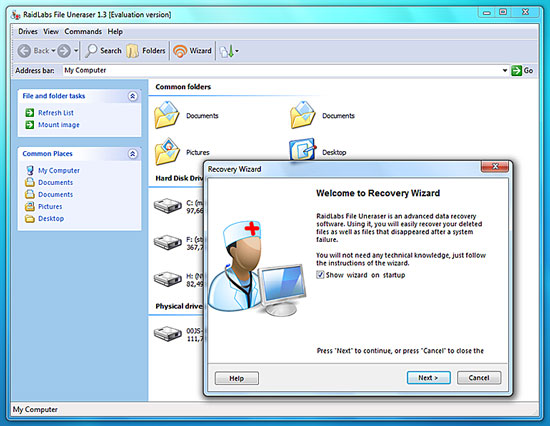Click the Address bar input field
The height and width of the screenshot is (426, 550).
point(282,71)
